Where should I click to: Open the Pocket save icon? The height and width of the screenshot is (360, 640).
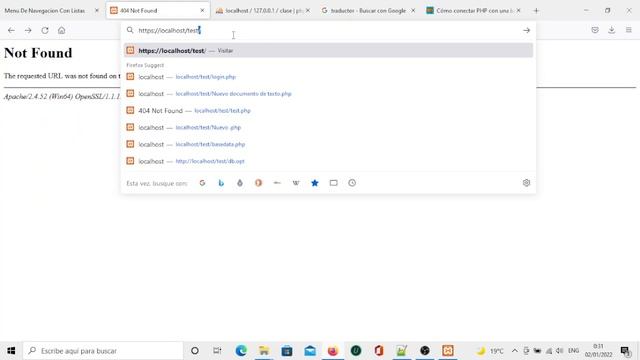tap(595, 30)
